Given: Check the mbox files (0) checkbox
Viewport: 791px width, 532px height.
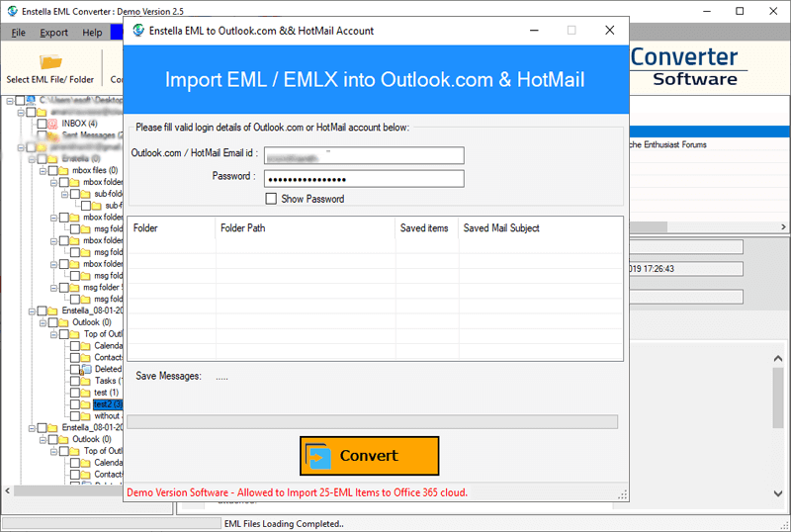Looking at the screenshot, I should tap(53, 171).
